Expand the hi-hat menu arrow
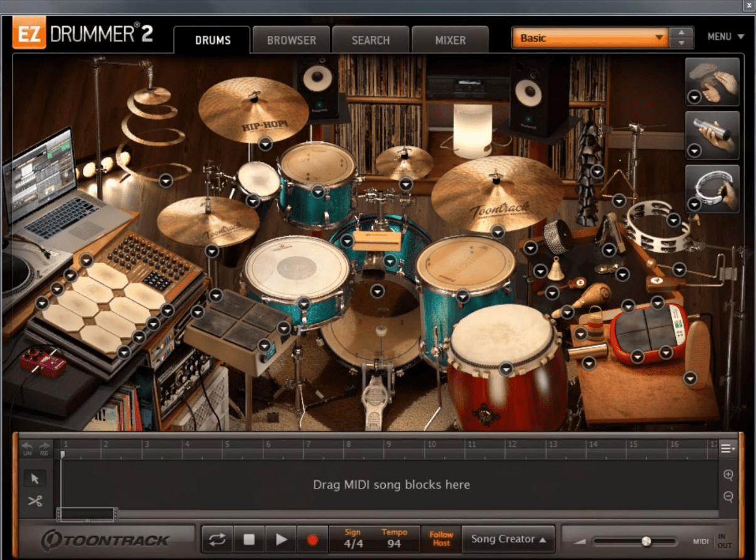 212,251
